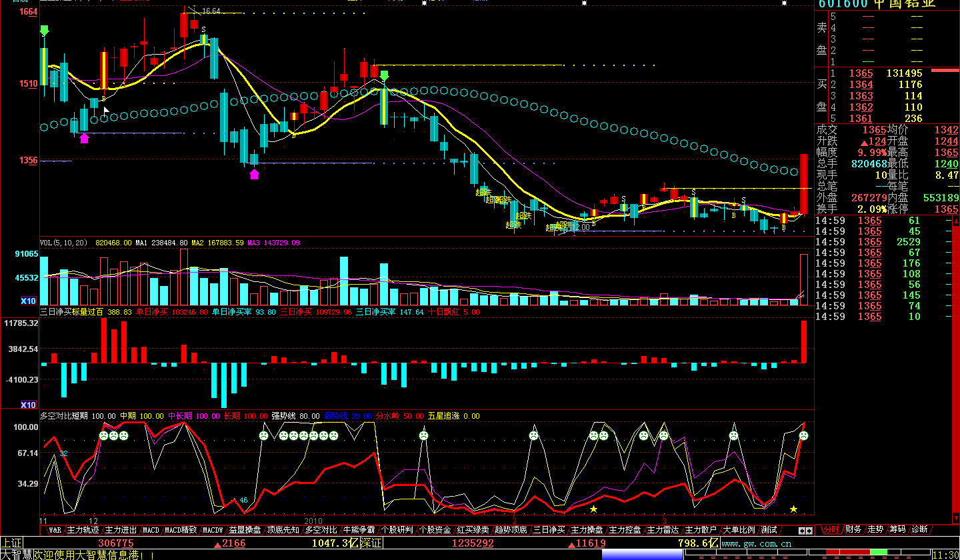Open the 大单比例 tab
960x560 pixels.
(x=739, y=530)
